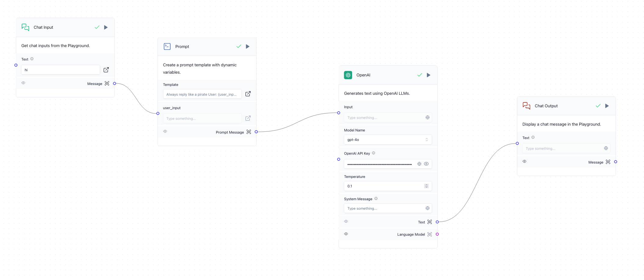Open the Template editor external-link icon
Screen dimensions: 644x280
(248, 94)
